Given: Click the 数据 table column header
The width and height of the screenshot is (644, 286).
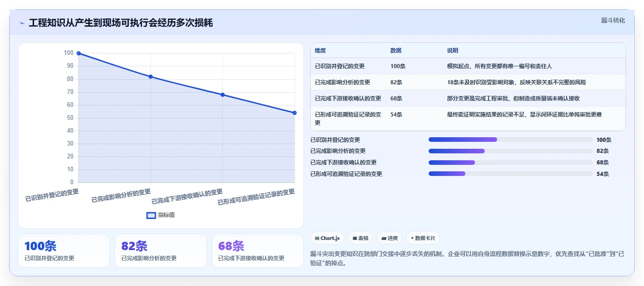Looking at the screenshot, I should point(396,51).
